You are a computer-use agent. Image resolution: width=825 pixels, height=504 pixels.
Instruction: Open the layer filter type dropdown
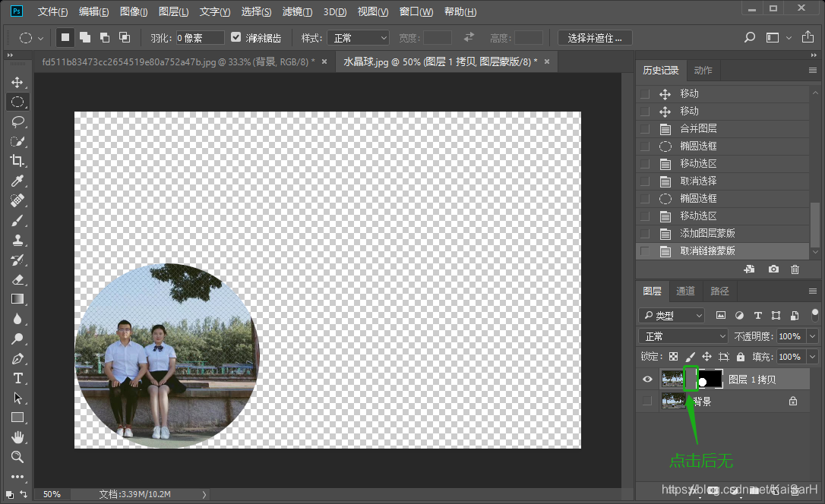[x=672, y=315]
